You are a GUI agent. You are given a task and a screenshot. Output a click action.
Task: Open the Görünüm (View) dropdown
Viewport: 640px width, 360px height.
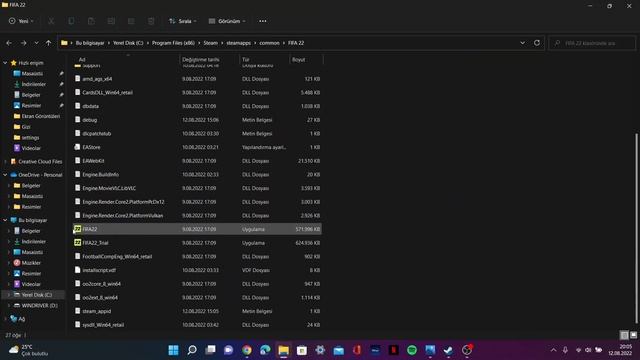tap(227, 21)
